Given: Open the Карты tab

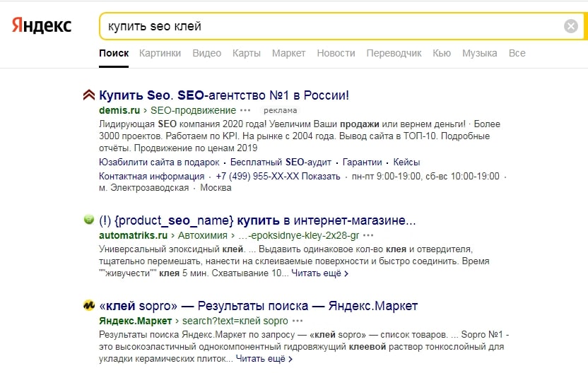Looking at the screenshot, I should click(x=247, y=53).
